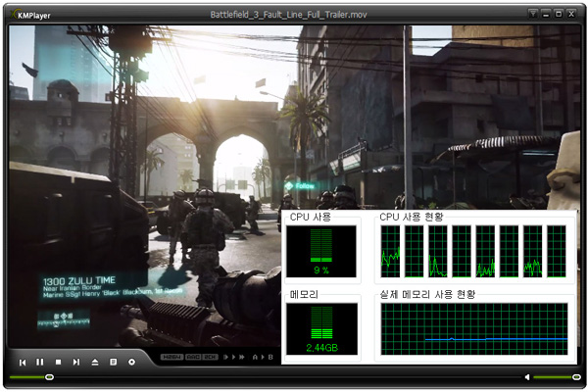This screenshot has width=588, height=392.
Task: Click the '1300 ZULU TIME' caption in the video
Action: (x=78, y=281)
